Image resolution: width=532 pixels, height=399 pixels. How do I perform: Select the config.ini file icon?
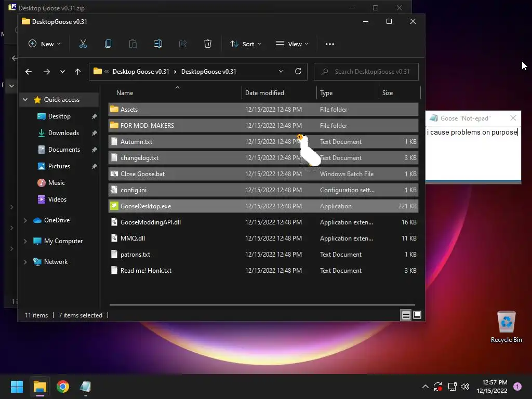click(114, 190)
